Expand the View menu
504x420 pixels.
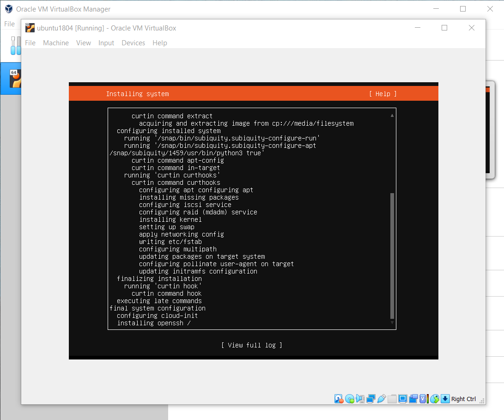(x=84, y=43)
